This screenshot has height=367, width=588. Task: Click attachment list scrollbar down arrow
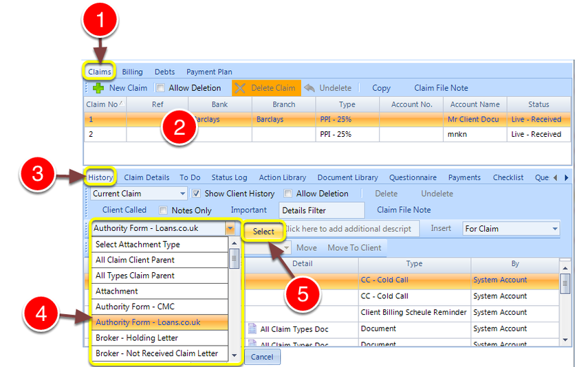[x=235, y=355]
